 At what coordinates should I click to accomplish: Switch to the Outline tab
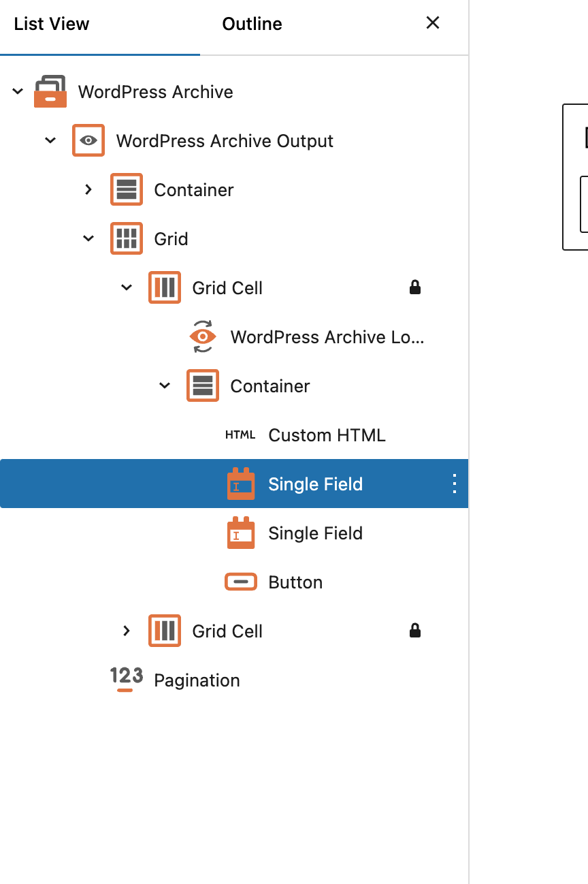pos(252,24)
